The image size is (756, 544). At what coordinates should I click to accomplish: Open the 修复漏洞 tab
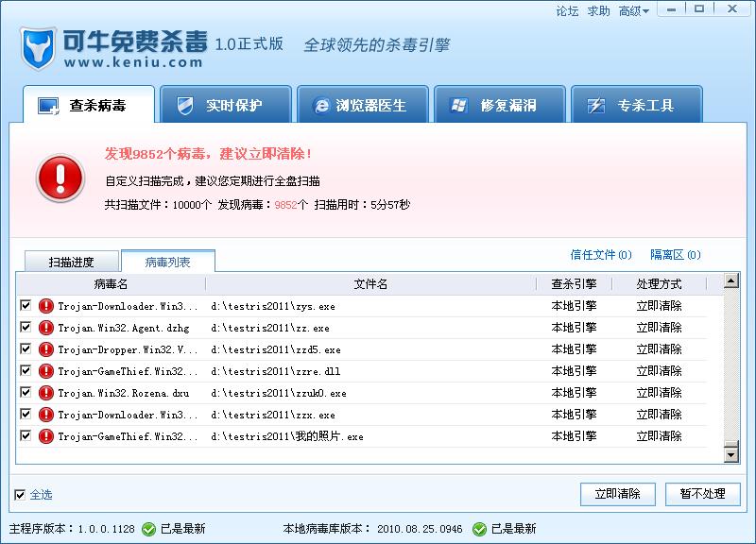[x=500, y=105]
